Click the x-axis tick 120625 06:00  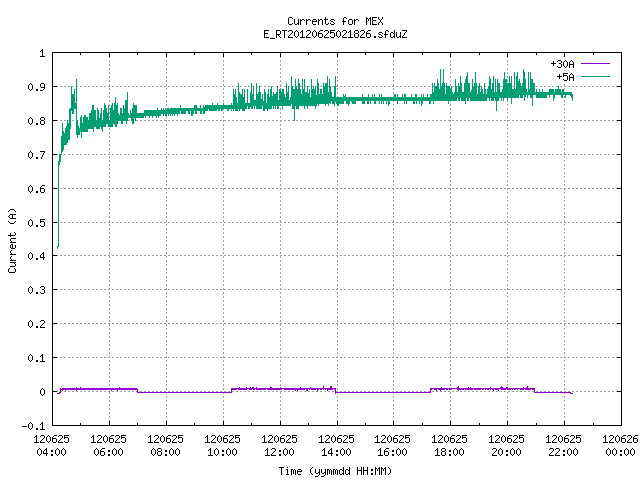point(109,446)
